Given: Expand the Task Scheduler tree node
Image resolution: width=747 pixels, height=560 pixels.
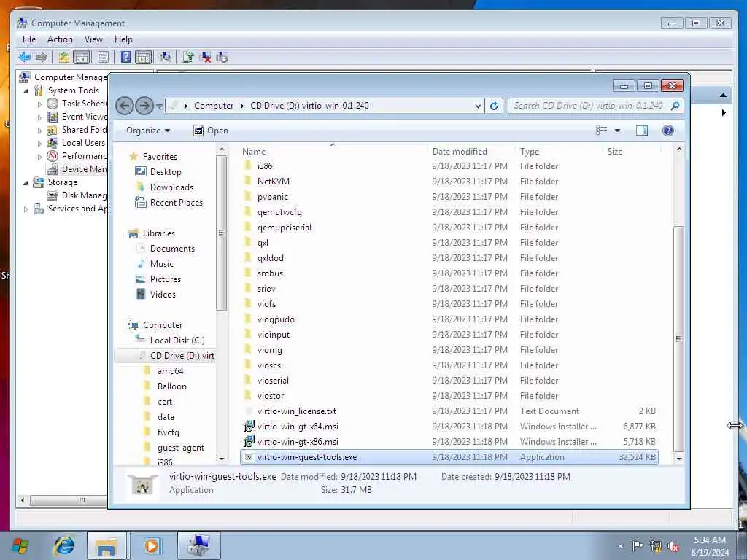Looking at the screenshot, I should (x=39, y=104).
